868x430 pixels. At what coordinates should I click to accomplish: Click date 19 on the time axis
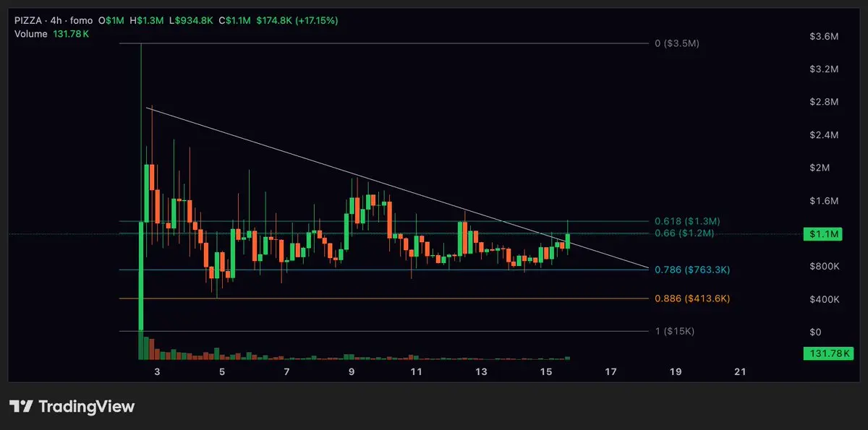tap(676, 371)
